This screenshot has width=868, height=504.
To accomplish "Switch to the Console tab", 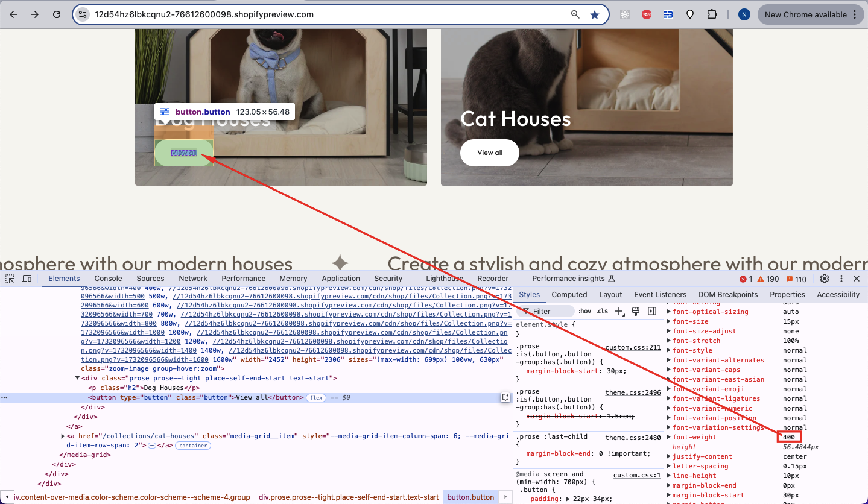I will pos(108,279).
